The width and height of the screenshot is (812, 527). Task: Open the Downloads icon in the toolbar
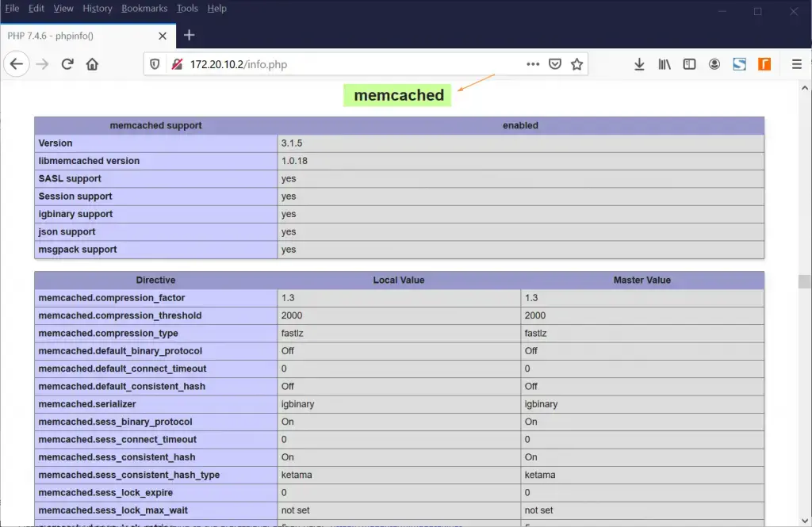(639, 63)
